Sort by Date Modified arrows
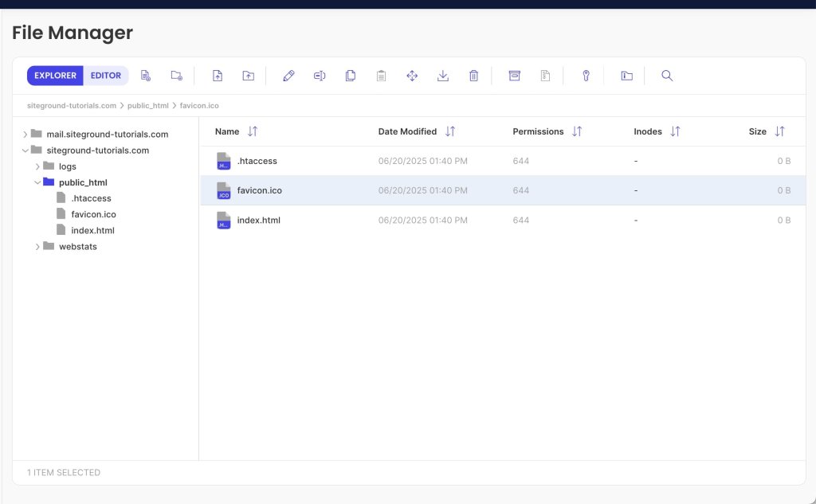This screenshot has width=816, height=504. [x=450, y=131]
